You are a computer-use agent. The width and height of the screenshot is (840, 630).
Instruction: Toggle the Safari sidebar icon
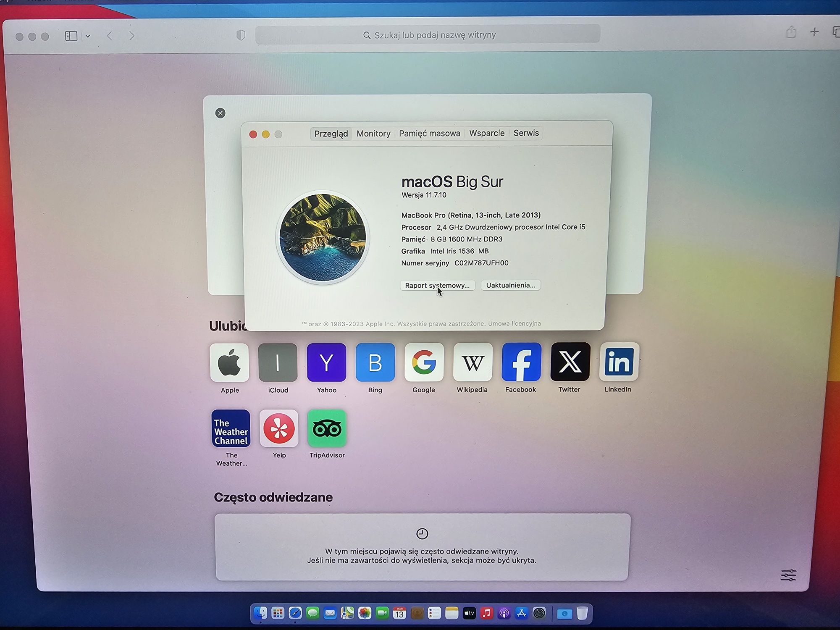click(x=71, y=36)
